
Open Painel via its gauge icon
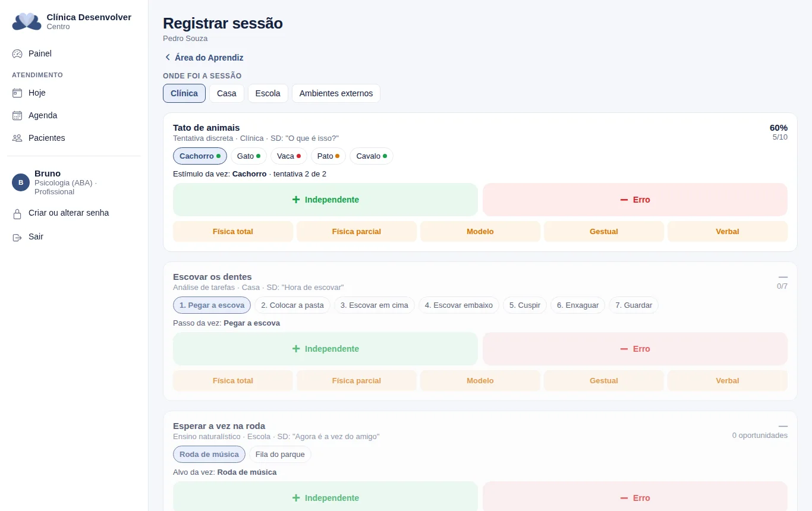17,53
